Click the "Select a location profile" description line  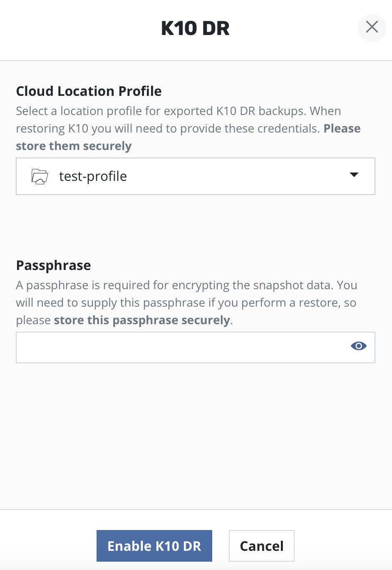(178, 111)
